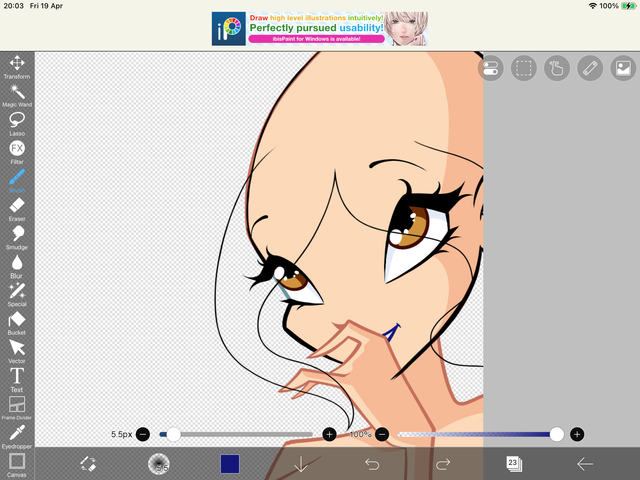Select the Magic Wand tool

[x=17, y=96]
